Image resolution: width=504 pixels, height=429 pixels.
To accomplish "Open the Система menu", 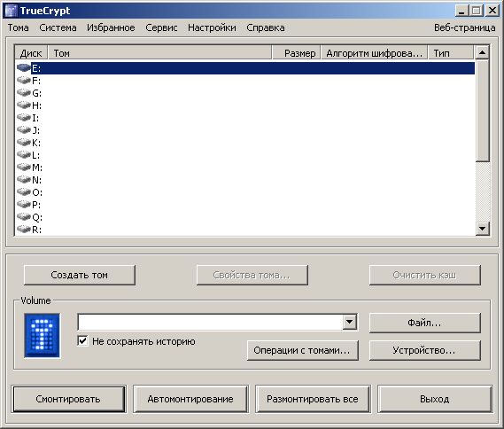I will click(58, 27).
